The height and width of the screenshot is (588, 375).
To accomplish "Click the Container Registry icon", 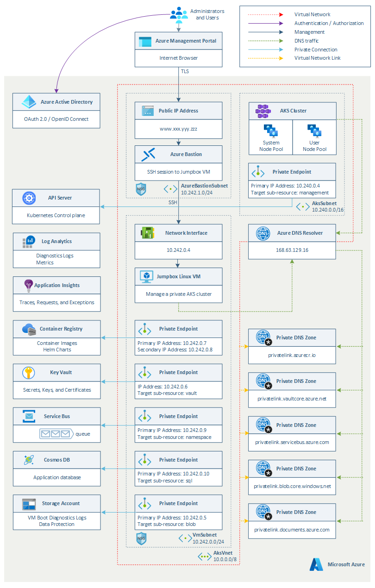I will [29, 329].
